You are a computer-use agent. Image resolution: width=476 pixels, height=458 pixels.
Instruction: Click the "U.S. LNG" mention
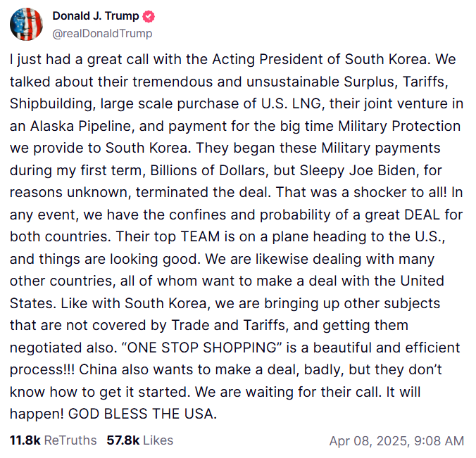coord(291,103)
